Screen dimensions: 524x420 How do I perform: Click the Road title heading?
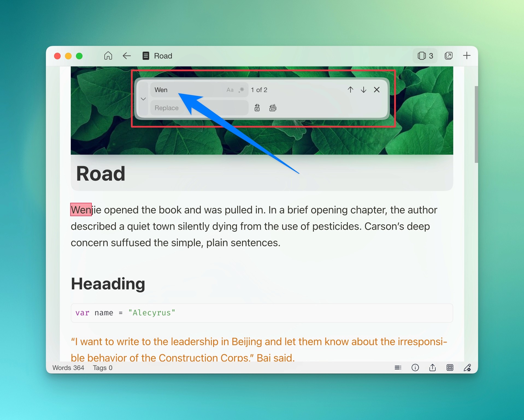(x=101, y=174)
